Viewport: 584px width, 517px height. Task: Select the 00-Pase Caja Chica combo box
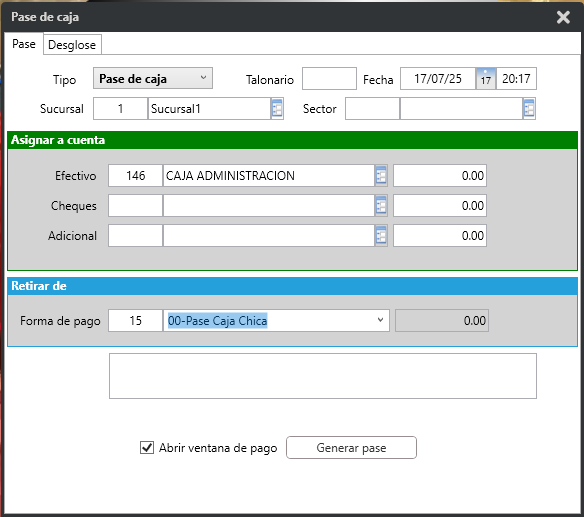pos(276,320)
